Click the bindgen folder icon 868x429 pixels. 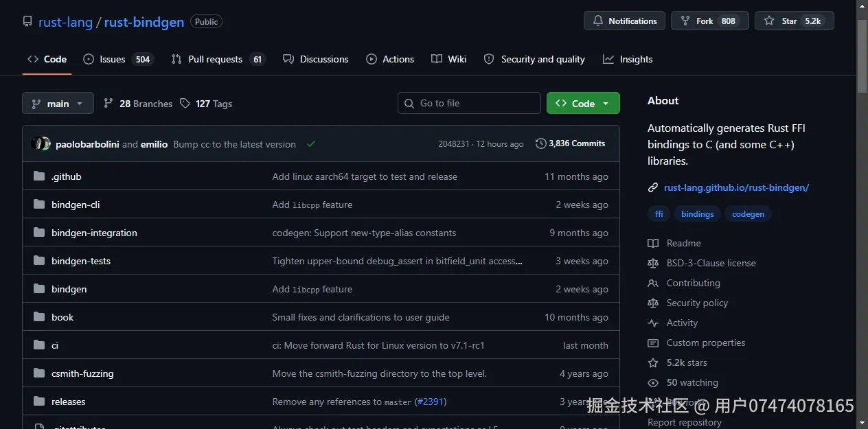coord(39,289)
